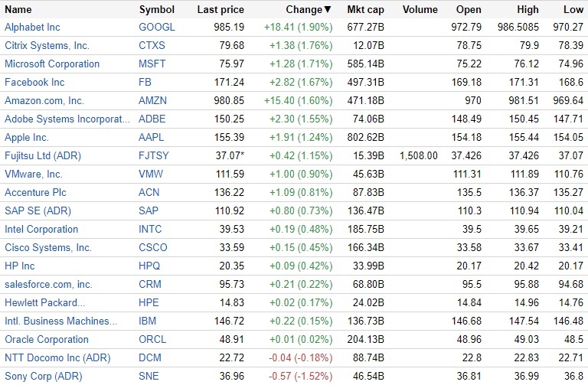Open the Apple Inc. link
Image resolution: width=588 pixels, height=385 pixels.
[27, 138]
